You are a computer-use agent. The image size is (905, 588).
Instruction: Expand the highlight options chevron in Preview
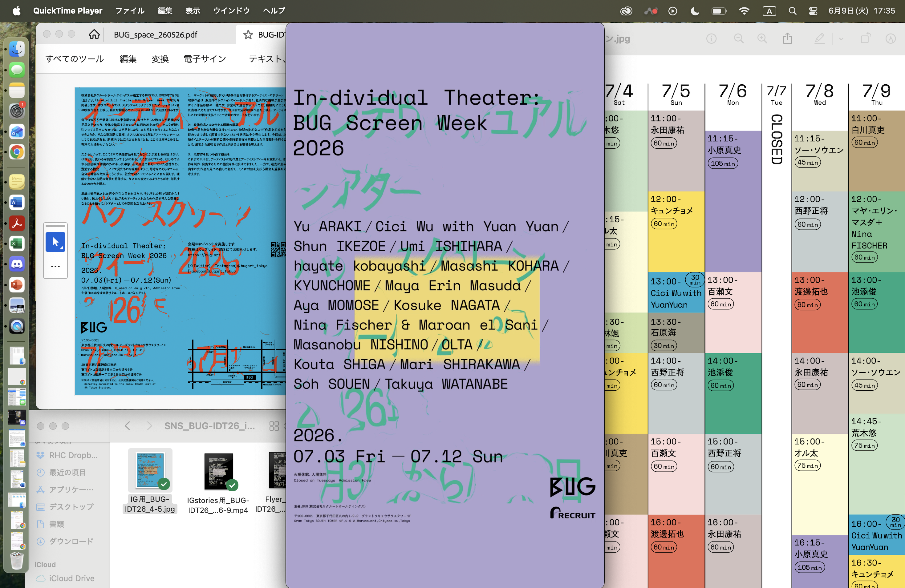(x=841, y=38)
